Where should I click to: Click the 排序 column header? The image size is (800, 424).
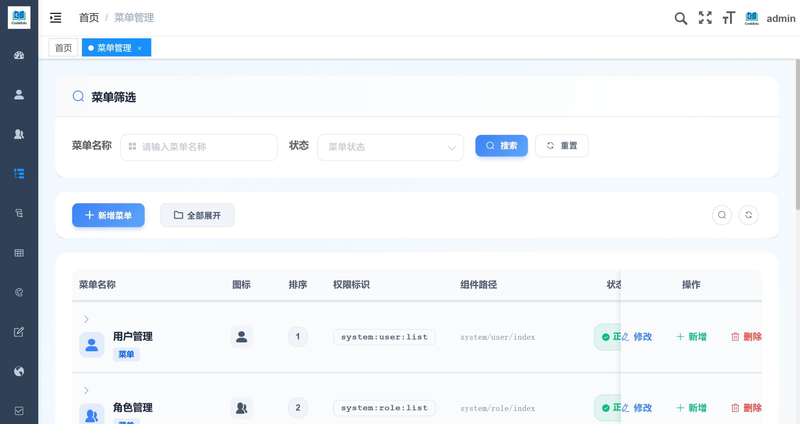(298, 285)
